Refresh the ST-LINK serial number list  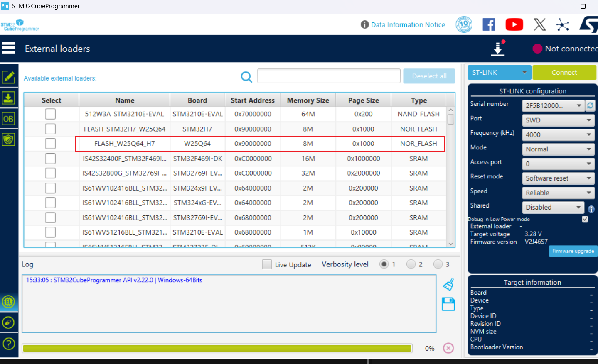point(590,106)
